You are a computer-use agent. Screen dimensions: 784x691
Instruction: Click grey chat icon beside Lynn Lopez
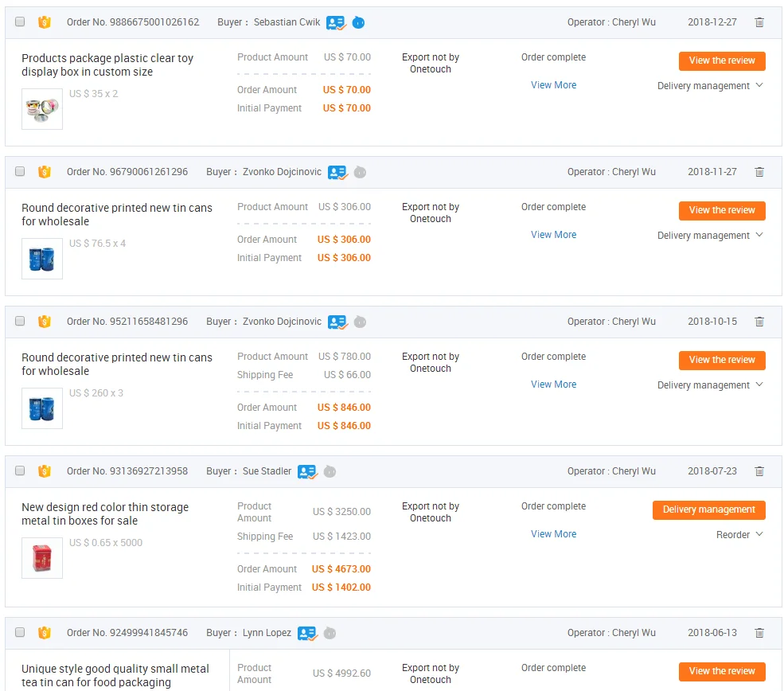click(330, 633)
